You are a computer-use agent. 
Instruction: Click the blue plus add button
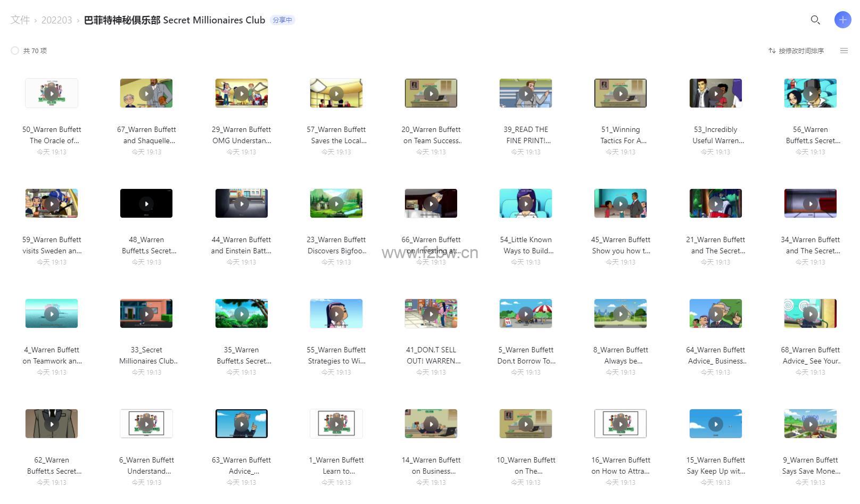click(842, 20)
